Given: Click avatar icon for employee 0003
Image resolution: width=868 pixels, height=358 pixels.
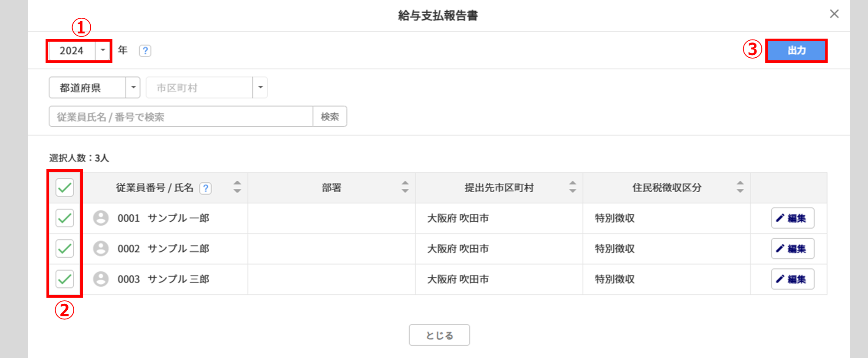Looking at the screenshot, I should point(101,279).
